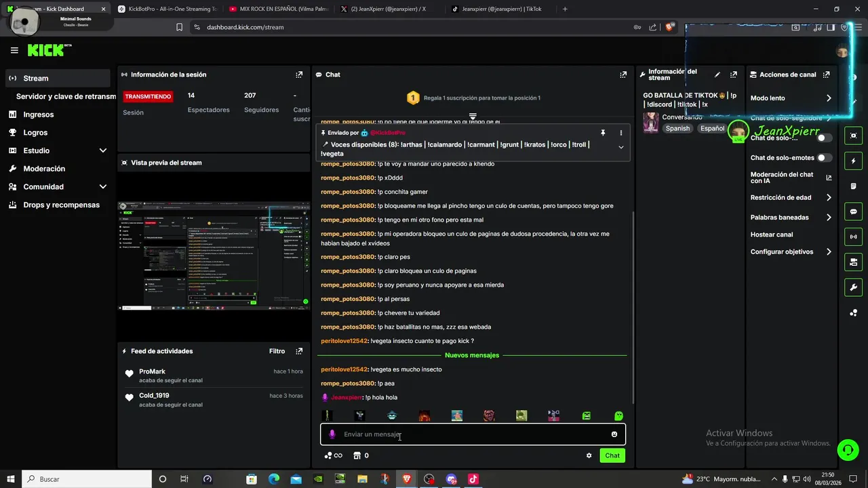
Task: Open the green support headset bubble
Action: 847,450
